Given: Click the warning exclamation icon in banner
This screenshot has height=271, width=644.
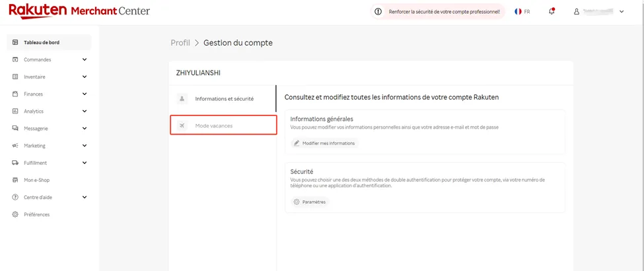Looking at the screenshot, I should pyautogui.click(x=378, y=12).
